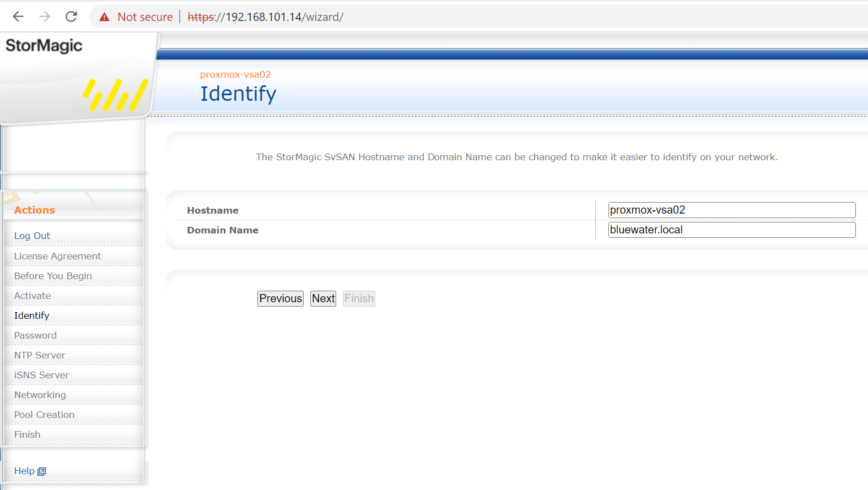
Task: Select the Identify step in the sidebar
Action: pos(31,315)
